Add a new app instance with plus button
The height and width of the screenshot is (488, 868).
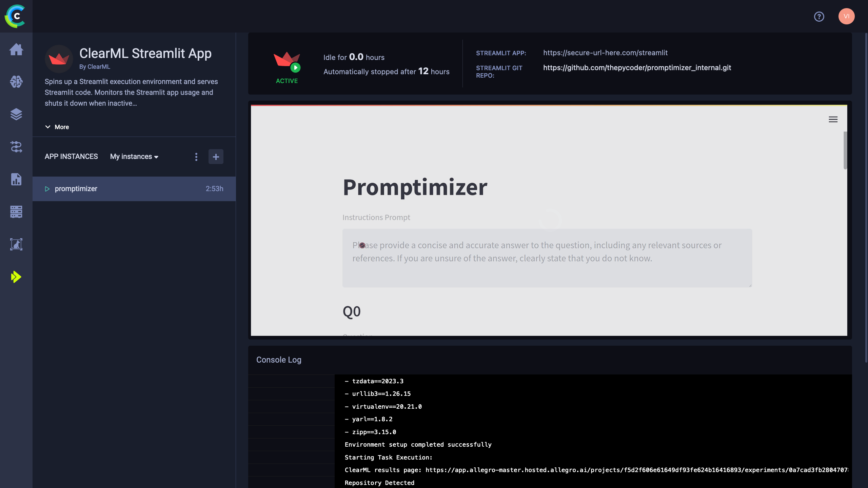[216, 157]
